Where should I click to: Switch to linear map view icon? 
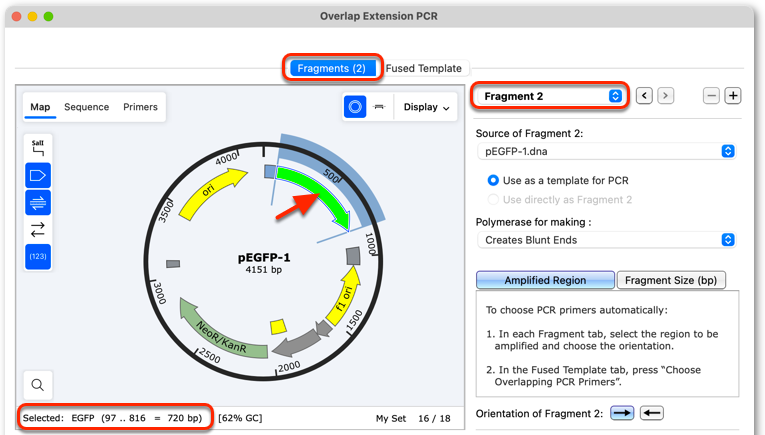click(x=379, y=106)
